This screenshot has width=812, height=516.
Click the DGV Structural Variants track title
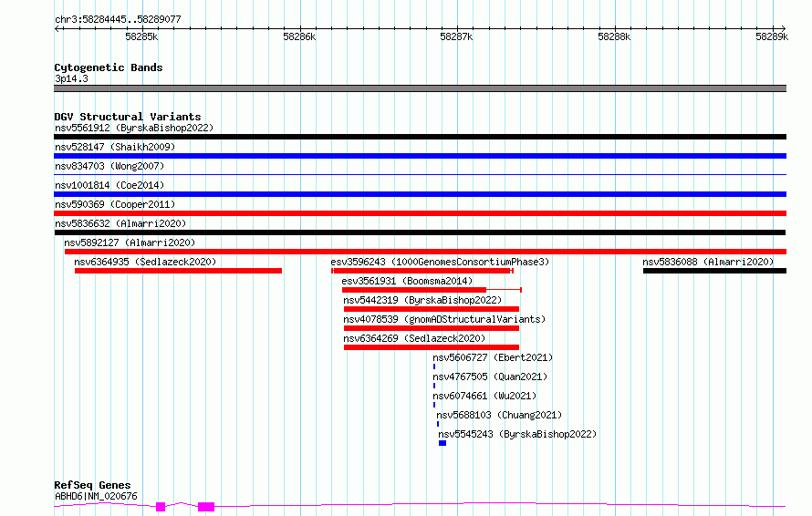(x=128, y=117)
